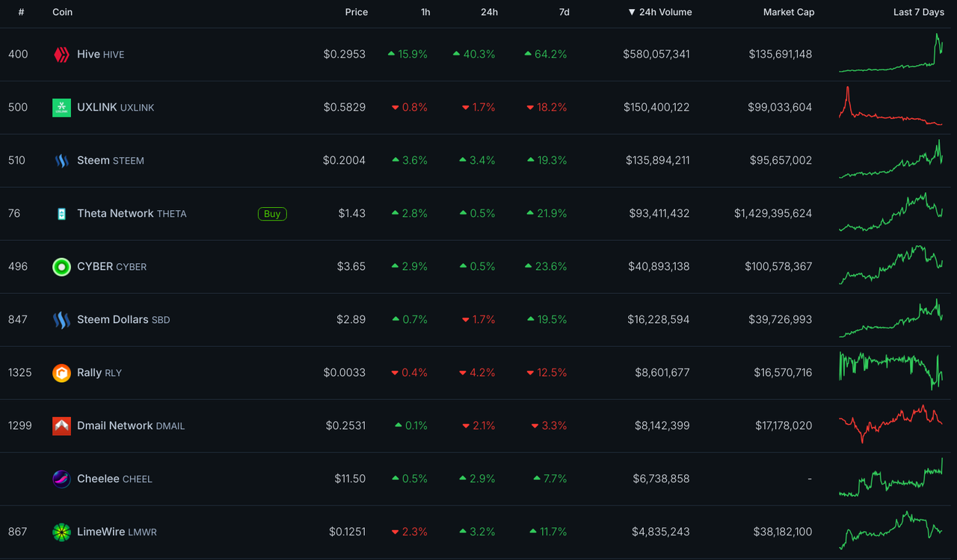Screen dimensions: 957x560
Task: Open Theta Network's 7-day sparkline
Action: (x=891, y=212)
